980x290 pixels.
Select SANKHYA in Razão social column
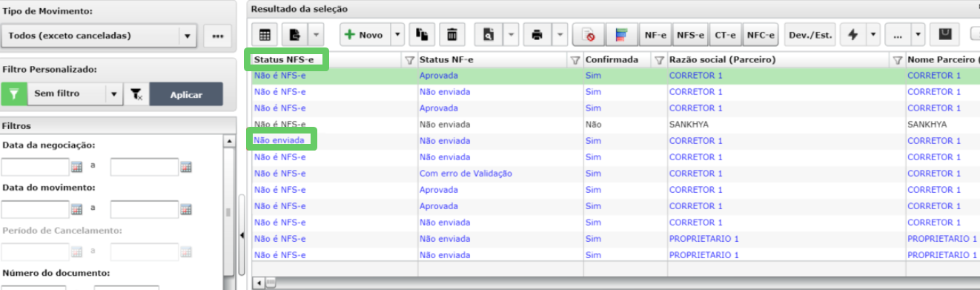689,125
